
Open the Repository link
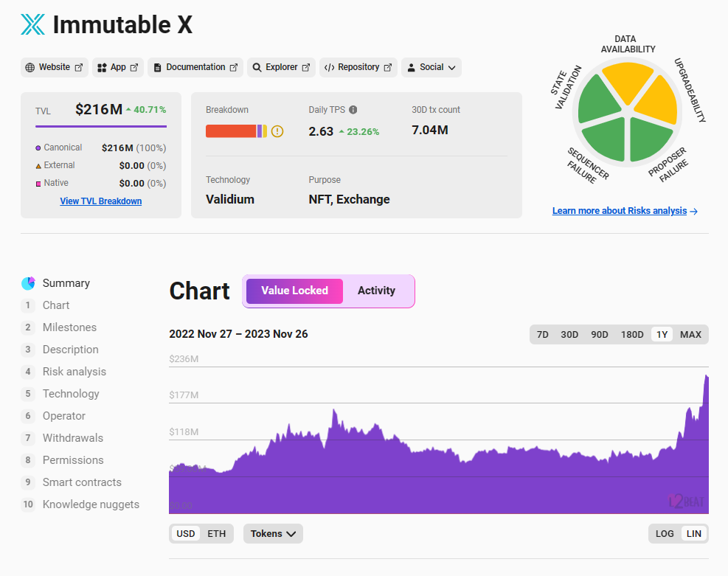(358, 67)
